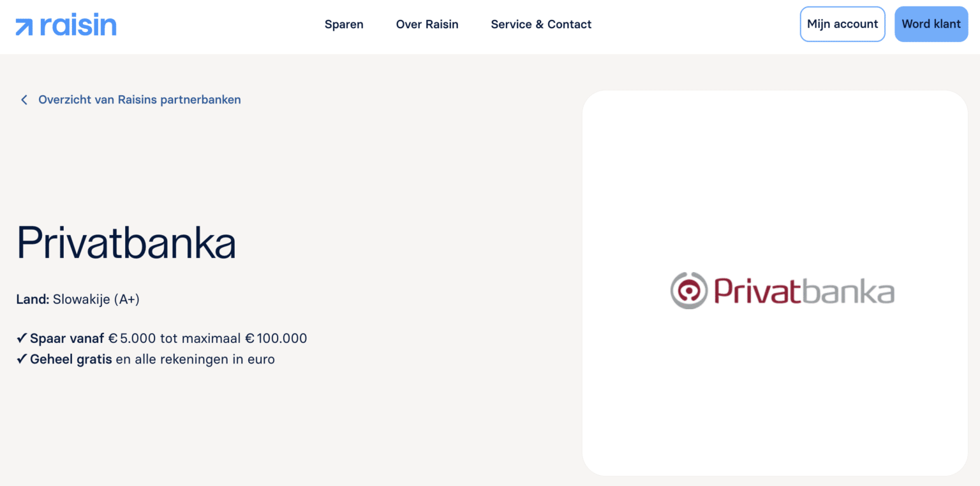Select the Privatbanka page heading
The width and height of the screenshot is (980, 486).
point(126,243)
